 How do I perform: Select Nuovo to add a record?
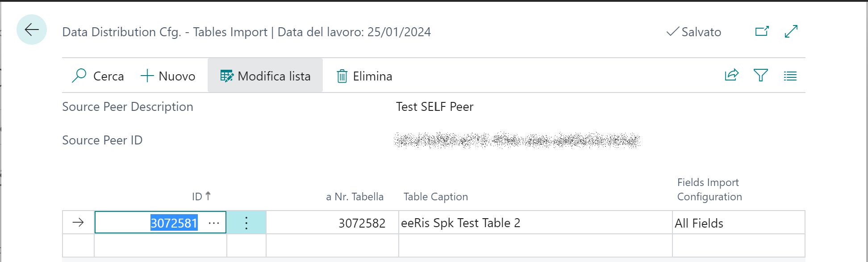(168, 76)
